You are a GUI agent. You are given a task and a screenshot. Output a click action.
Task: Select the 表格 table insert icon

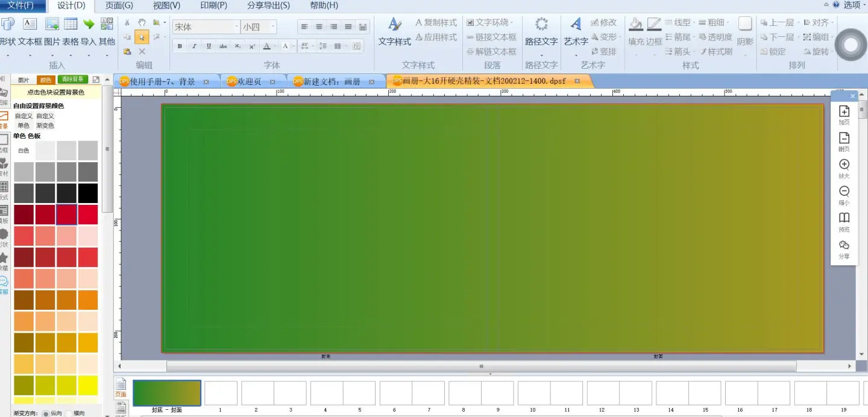tap(71, 25)
